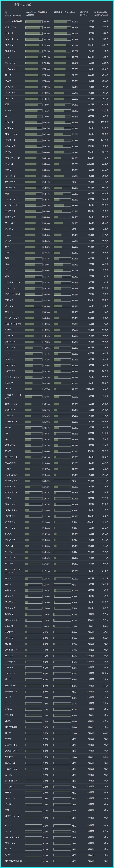This screenshot has width=114, height=868.
Task: Click the 接種率の比較 title
Action: pyautogui.click(x=22, y=5)
